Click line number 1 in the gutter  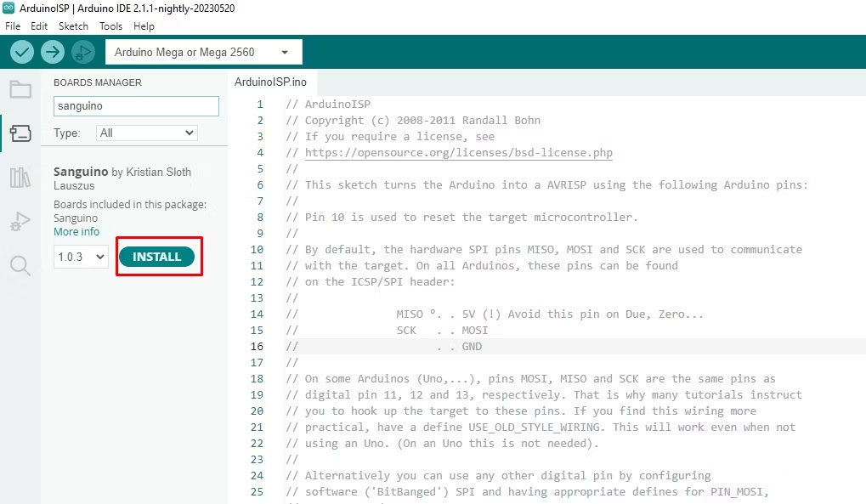[260, 104]
